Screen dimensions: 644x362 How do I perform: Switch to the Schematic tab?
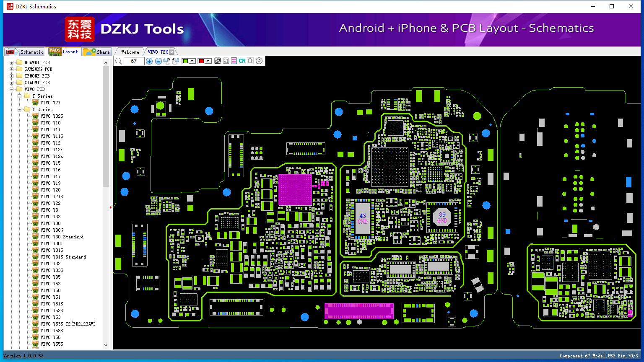pos(25,52)
